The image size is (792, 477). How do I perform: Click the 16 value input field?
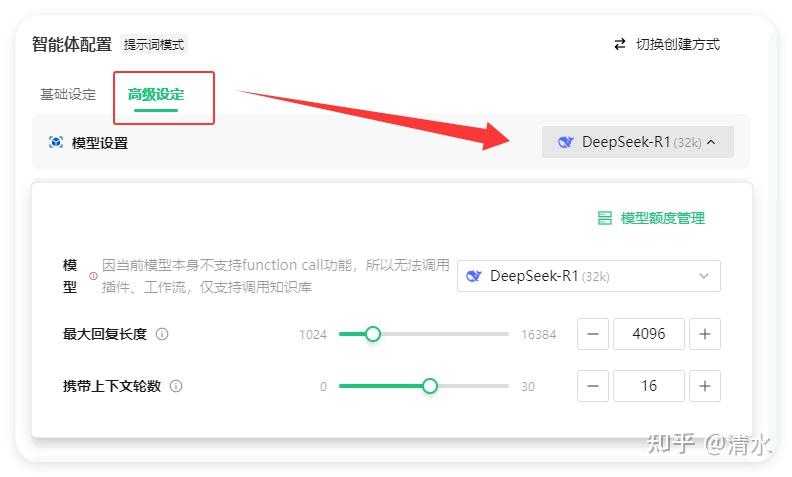649,386
